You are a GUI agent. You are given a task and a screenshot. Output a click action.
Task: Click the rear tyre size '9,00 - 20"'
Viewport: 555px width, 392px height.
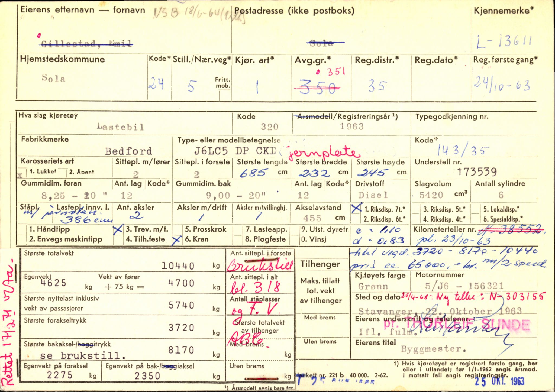pos(236,195)
